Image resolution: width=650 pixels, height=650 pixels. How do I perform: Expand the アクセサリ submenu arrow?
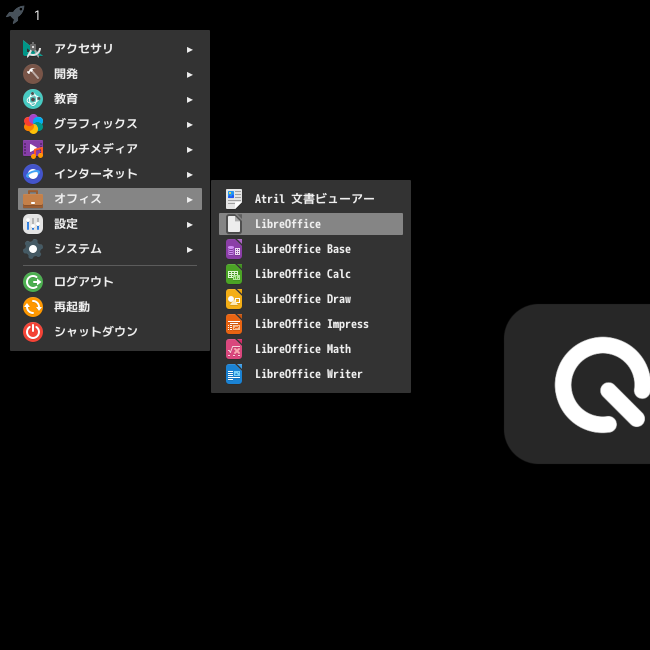tap(189, 50)
